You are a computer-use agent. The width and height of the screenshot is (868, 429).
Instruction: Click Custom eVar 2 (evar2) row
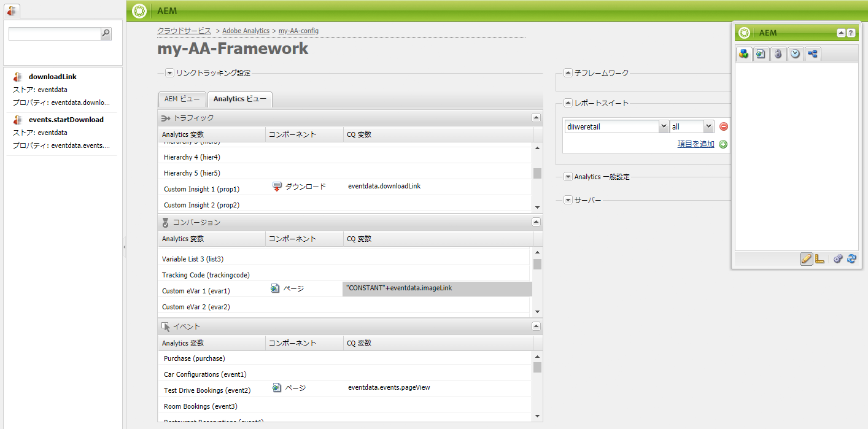point(345,305)
